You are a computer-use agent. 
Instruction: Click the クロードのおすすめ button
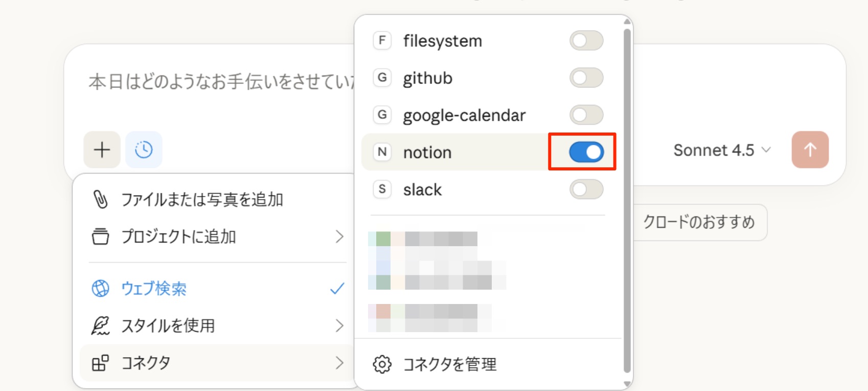(x=699, y=222)
